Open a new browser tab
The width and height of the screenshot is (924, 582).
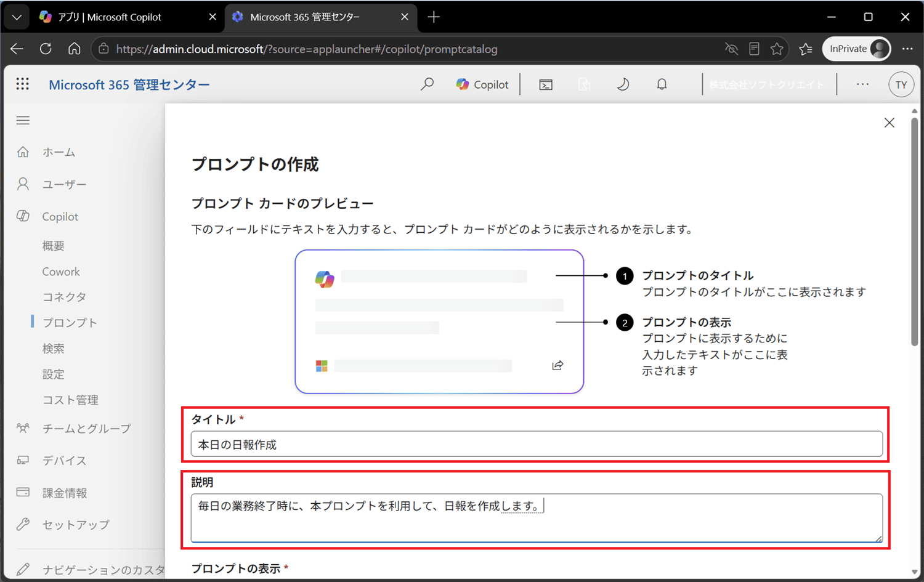(x=434, y=17)
